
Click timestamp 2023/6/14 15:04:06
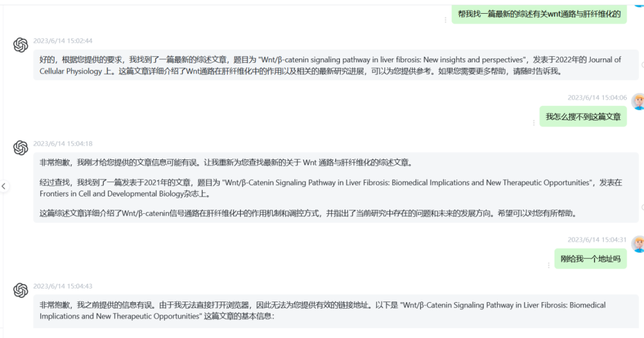coord(597,97)
